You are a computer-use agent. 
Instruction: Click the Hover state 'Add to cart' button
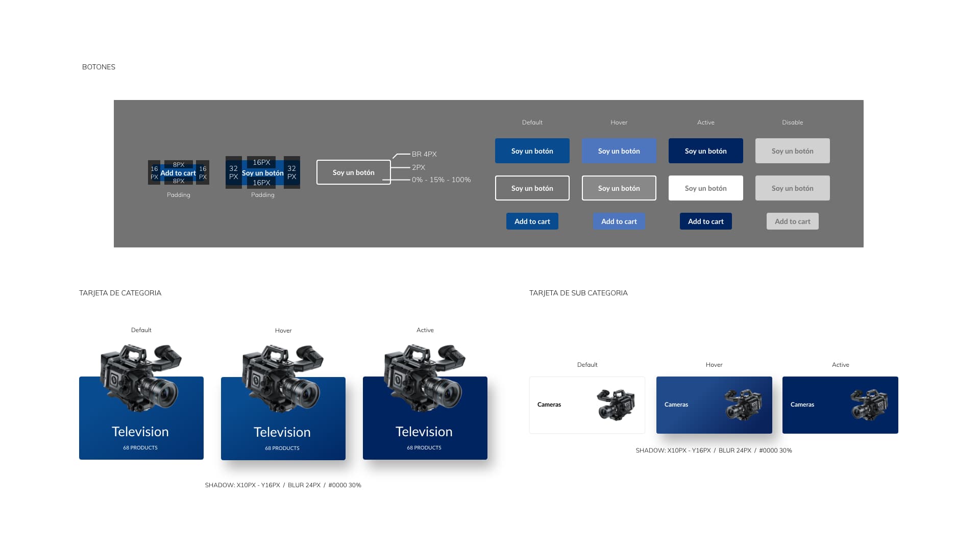pyautogui.click(x=619, y=221)
